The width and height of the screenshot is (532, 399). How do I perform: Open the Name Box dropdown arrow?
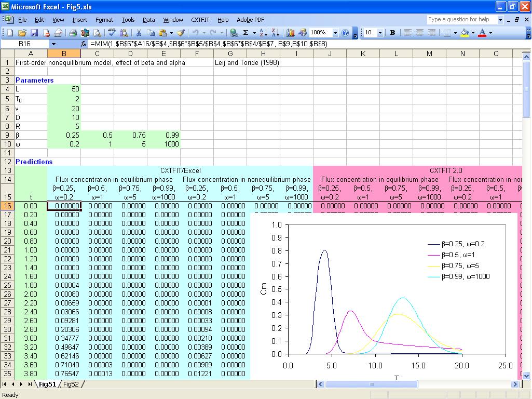[53, 44]
